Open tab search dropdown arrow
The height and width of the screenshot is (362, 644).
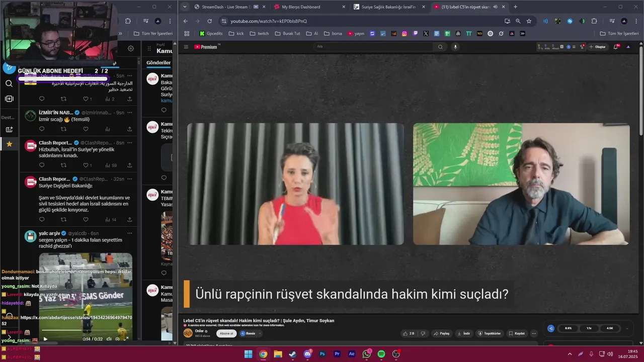pyautogui.click(x=185, y=7)
